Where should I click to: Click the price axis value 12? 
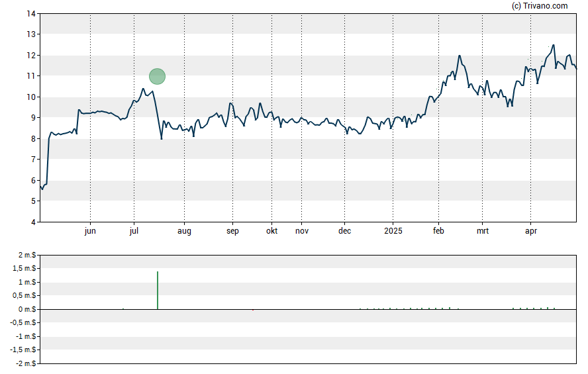tap(31, 56)
